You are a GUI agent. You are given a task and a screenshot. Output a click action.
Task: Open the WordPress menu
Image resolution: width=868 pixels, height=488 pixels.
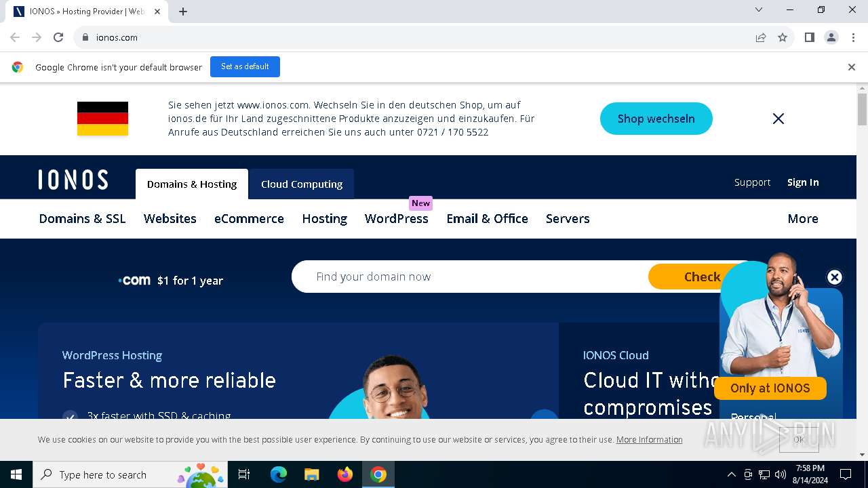point(397,219)
